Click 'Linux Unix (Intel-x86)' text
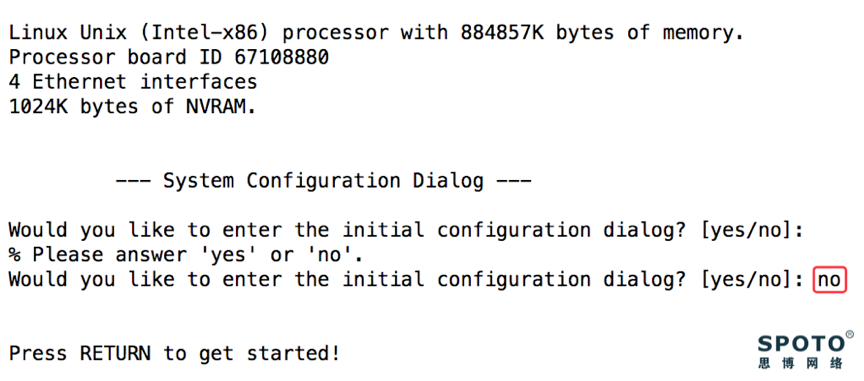The width and height of the screenshot is (864, 381). coord(139,33)
